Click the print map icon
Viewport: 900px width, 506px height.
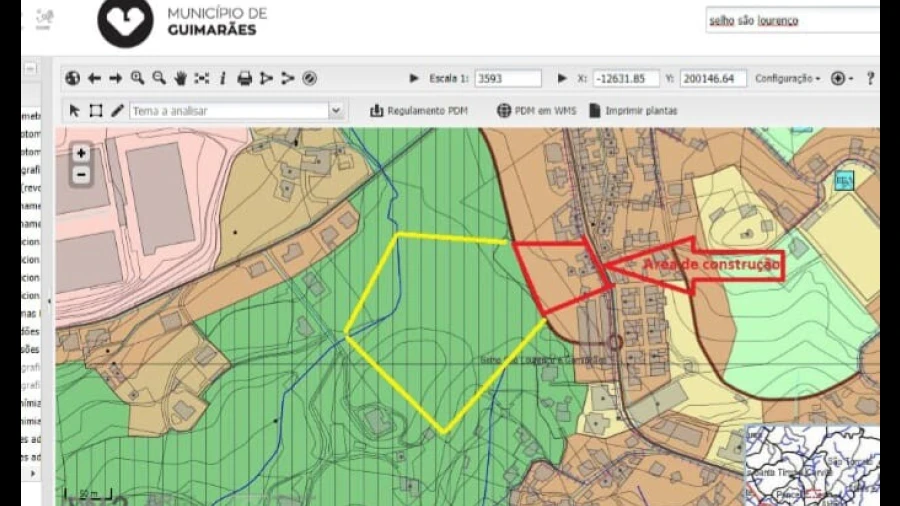pyautogui.click(x=244, y=78)
